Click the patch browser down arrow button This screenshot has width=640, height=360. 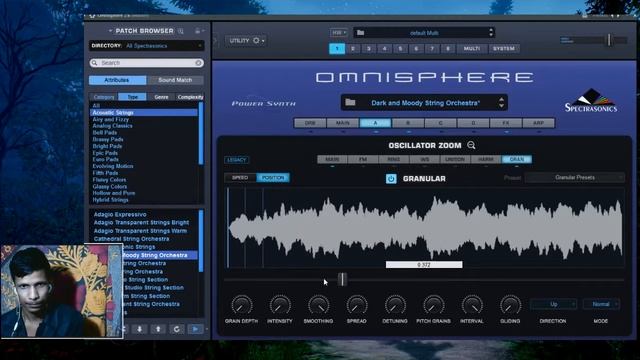click(x=140, y=329)
